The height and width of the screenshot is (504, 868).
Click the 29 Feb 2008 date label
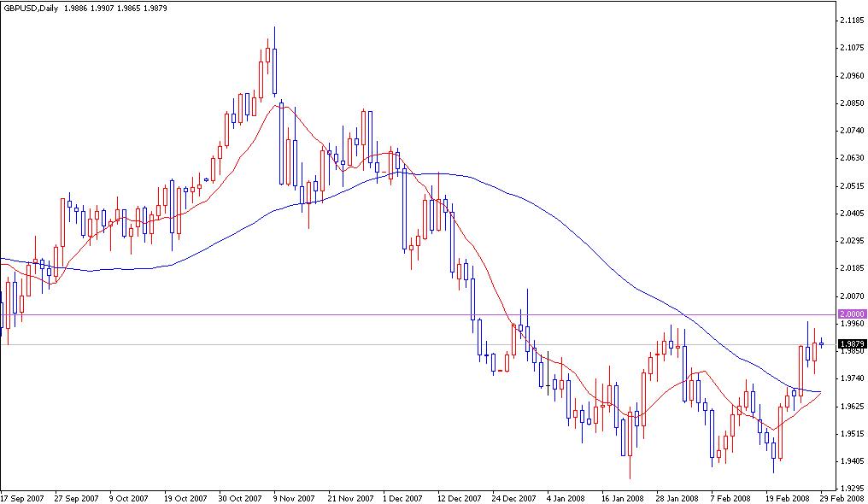(x=842, y=499)
